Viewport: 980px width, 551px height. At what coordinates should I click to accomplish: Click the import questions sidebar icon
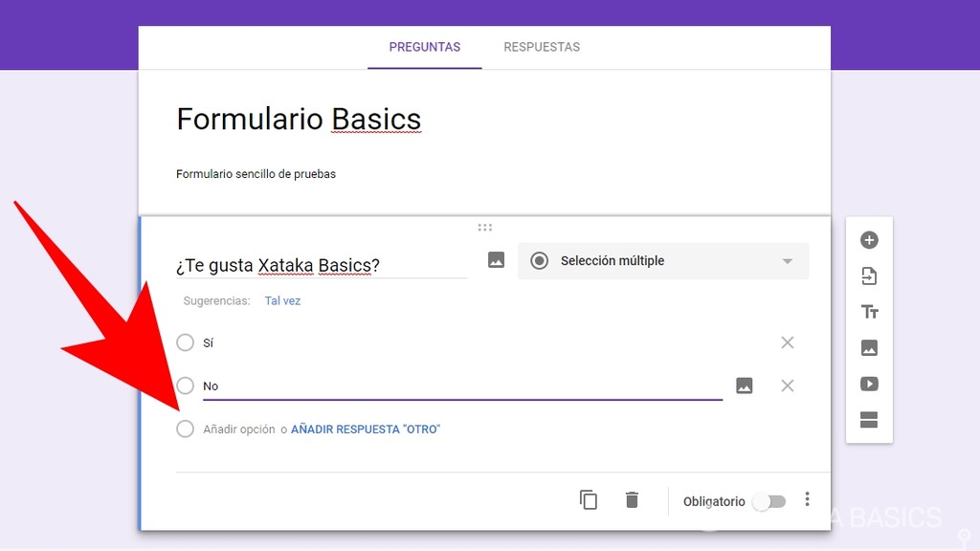coord(869,275)
